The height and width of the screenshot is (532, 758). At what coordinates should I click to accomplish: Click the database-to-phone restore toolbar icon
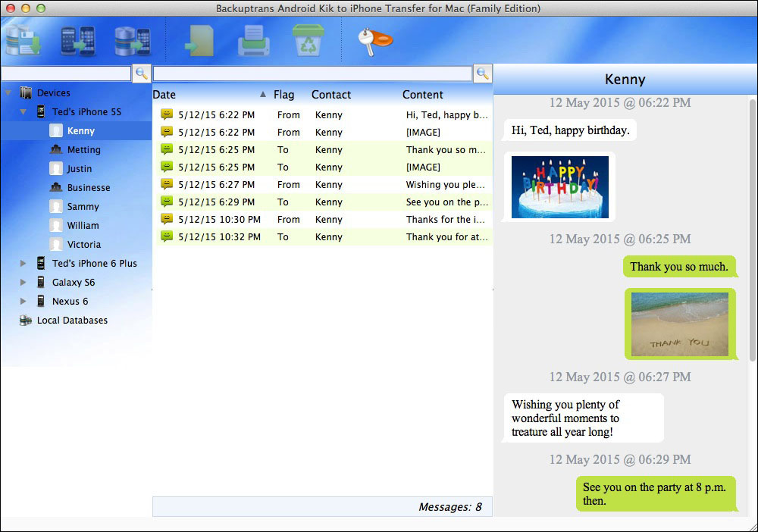[133, 41]
